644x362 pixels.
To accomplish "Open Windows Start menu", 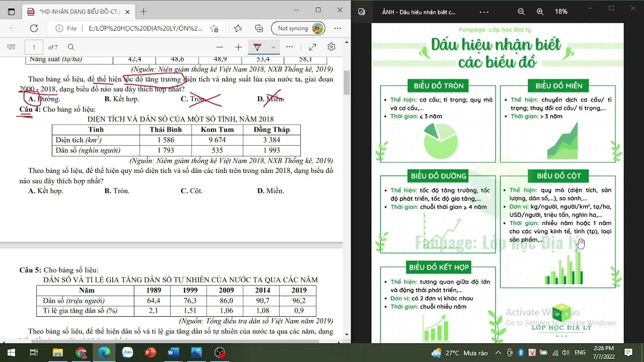I will [11, 352].
